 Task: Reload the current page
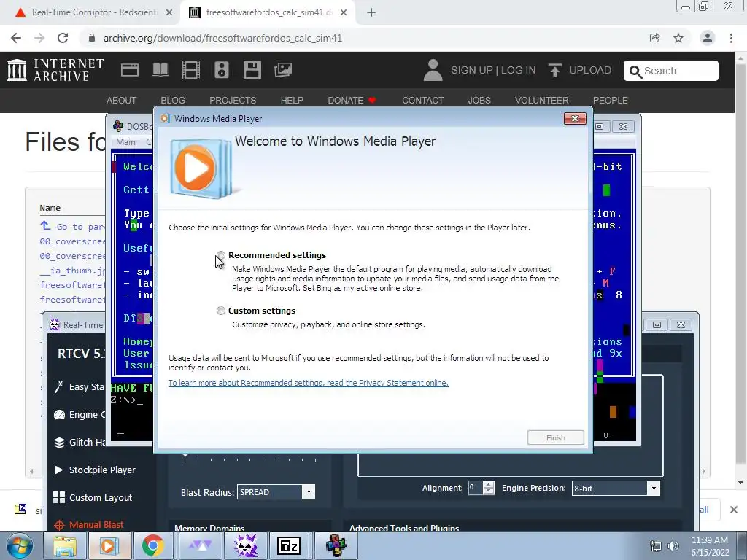63,38
